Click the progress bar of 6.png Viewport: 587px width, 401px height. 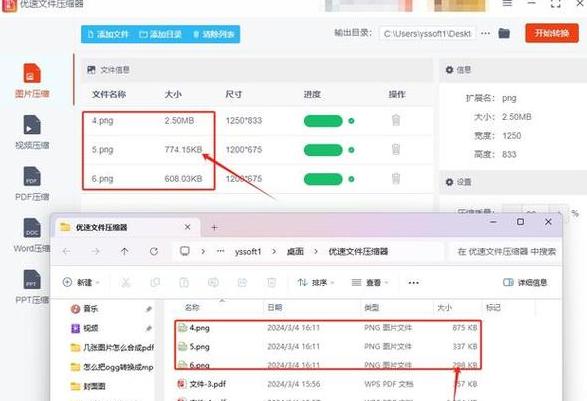(323, 179)
